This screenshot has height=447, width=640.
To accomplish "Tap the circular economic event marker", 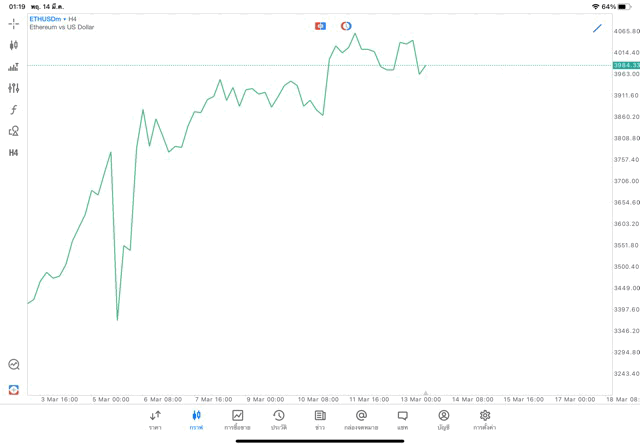I will (346, 26).
